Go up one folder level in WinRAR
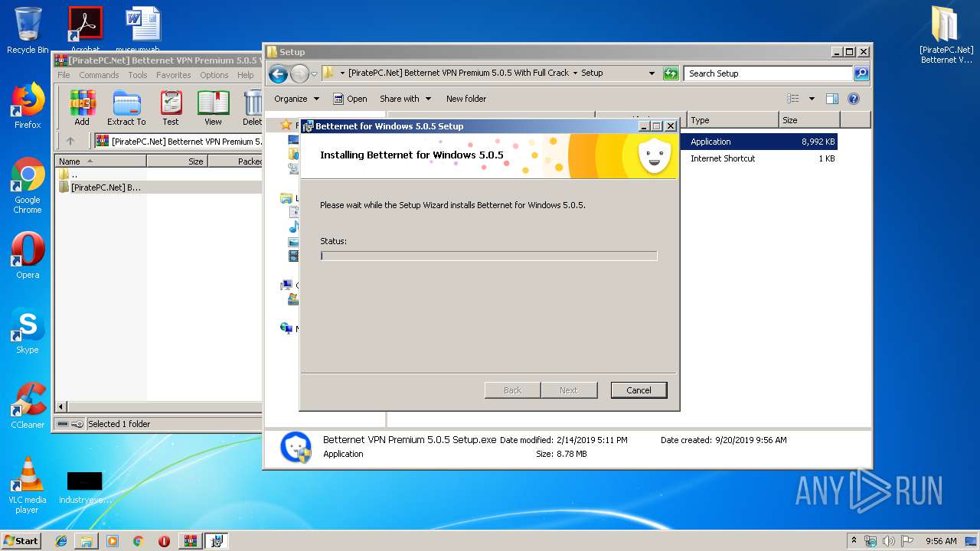 tap(70, 141)
